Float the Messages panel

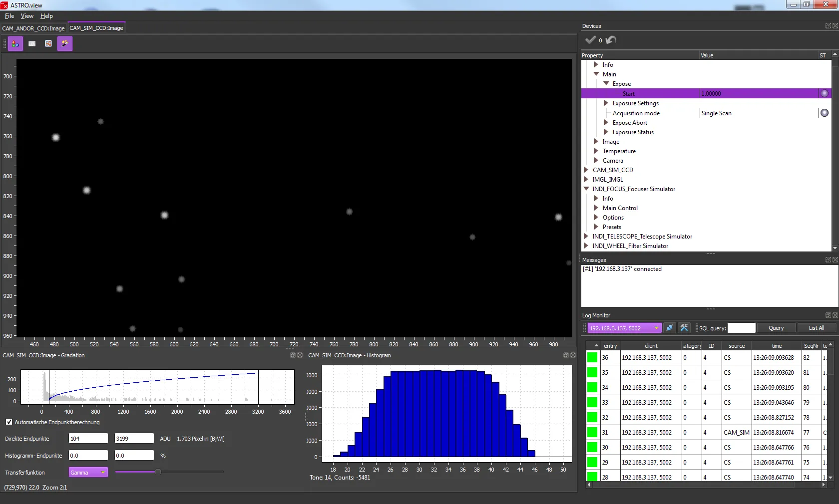click(x=828, y=260)
